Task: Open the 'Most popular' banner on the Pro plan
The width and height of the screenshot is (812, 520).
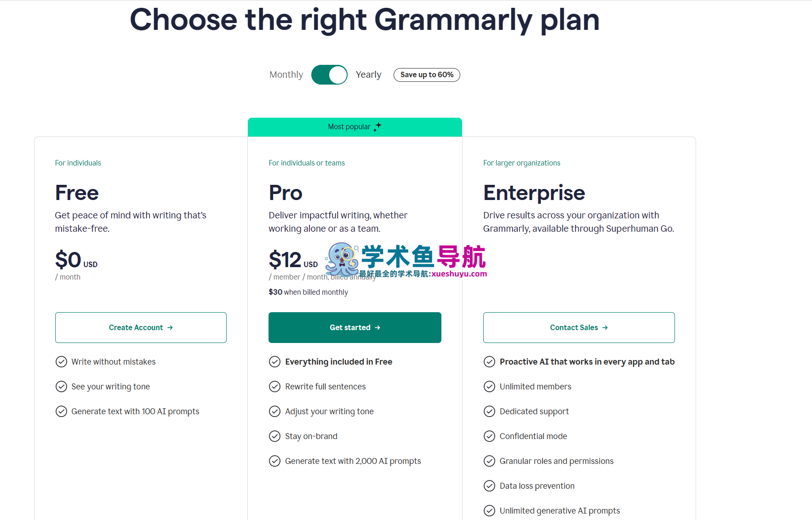Action: [x=355, y=126]
